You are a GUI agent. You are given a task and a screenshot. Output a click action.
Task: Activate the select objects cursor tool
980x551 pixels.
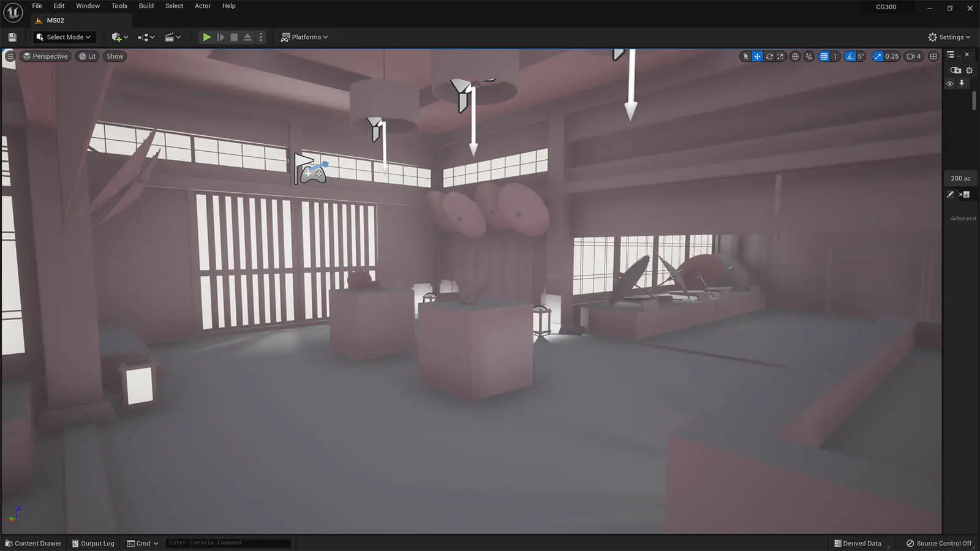click(745, 56)
